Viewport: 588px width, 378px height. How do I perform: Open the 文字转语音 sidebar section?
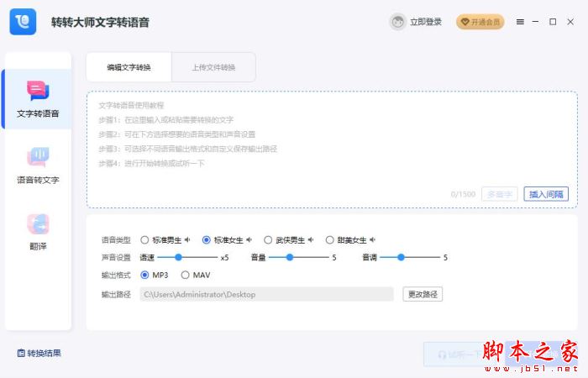pos(38,99)
